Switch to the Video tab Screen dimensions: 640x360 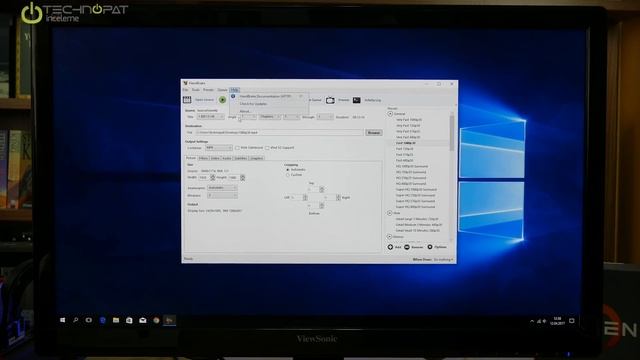pos(215,158)
